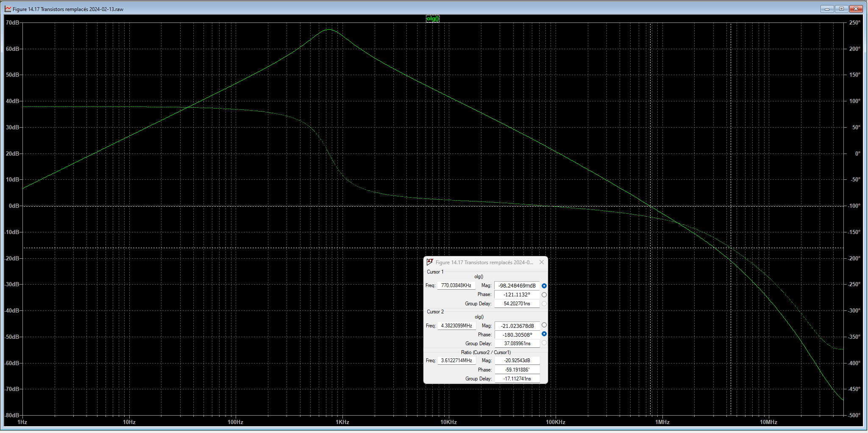Select Cursor 2 Phase radio button
This screenshot has width=868, height=433.
coord(544,334)
